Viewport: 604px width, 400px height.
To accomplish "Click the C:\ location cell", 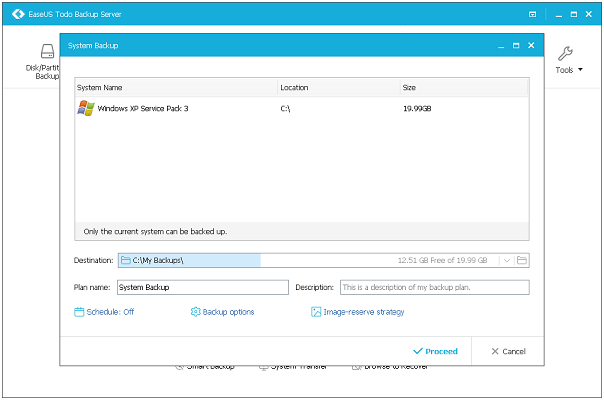I will coord(285,109).
